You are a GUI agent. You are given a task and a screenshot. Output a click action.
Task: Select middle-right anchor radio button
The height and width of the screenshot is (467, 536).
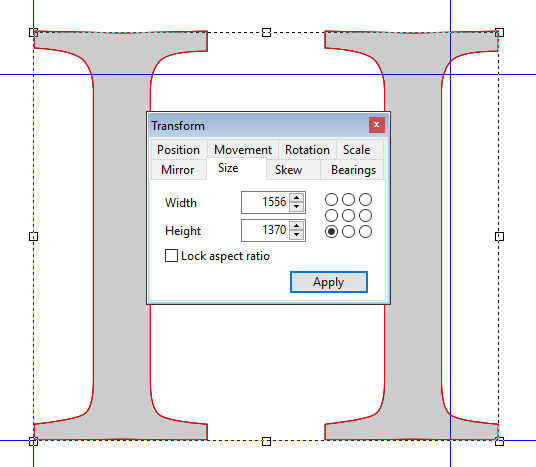365,215
